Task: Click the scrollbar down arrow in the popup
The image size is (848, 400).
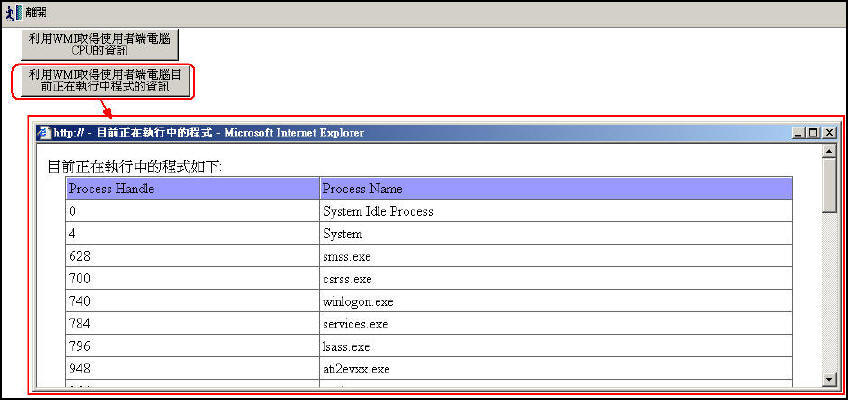Action: tap(828, 379)
